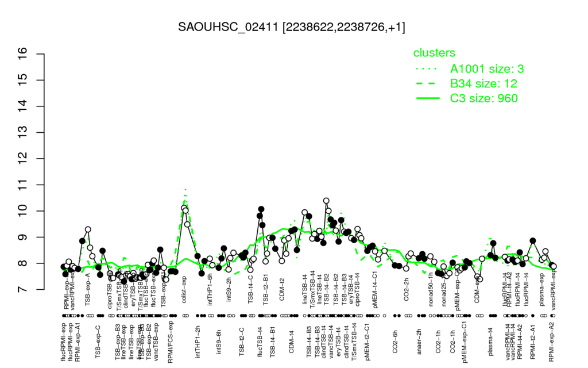Screen dimensions: 588x368
Task: Click the 'vancTSB-t4' axis label
Action: [332, 342]
